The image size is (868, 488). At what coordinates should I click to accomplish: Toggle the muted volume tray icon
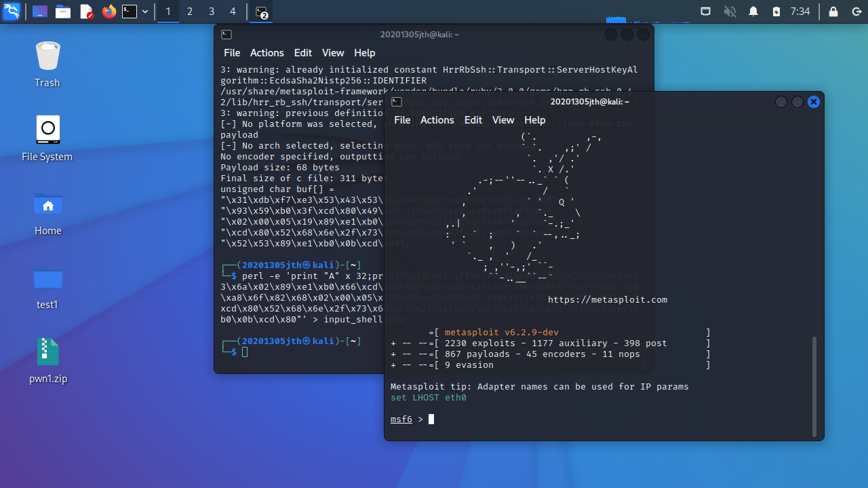point(730,12)
